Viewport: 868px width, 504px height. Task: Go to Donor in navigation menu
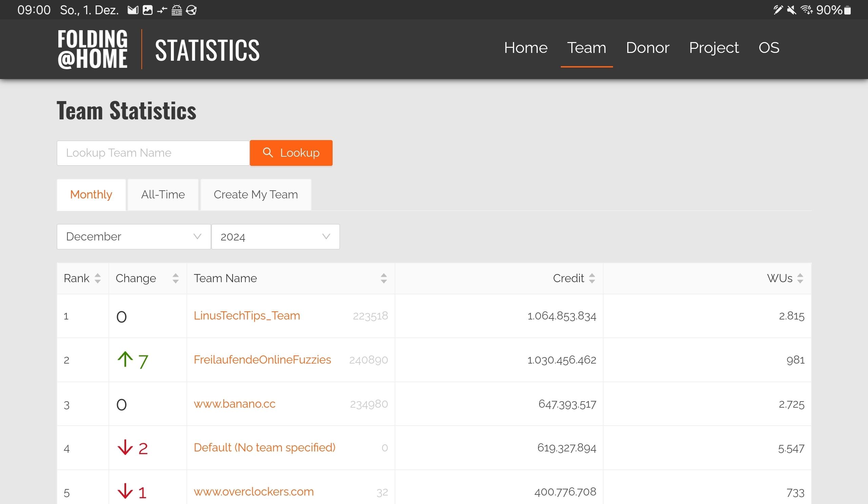click(x=647, y=47)
